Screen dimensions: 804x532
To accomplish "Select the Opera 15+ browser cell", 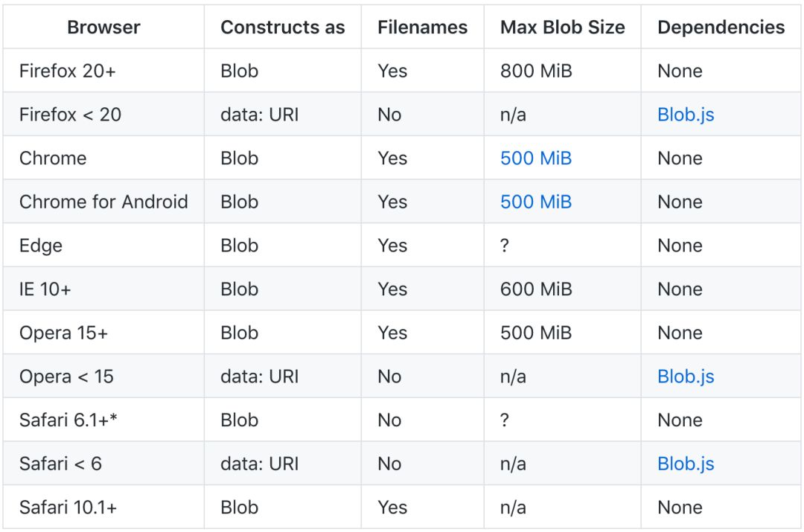I will click(64, 333).
